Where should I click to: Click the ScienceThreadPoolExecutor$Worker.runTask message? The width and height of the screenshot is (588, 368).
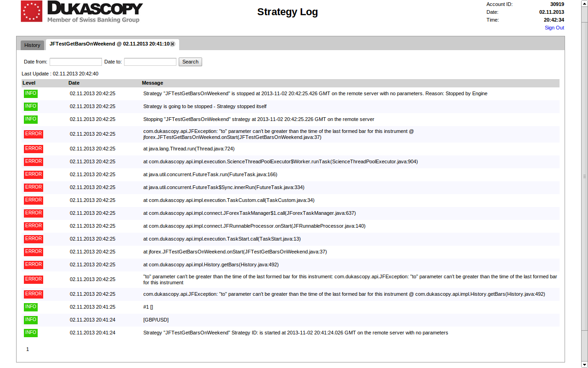pos(281,161)
